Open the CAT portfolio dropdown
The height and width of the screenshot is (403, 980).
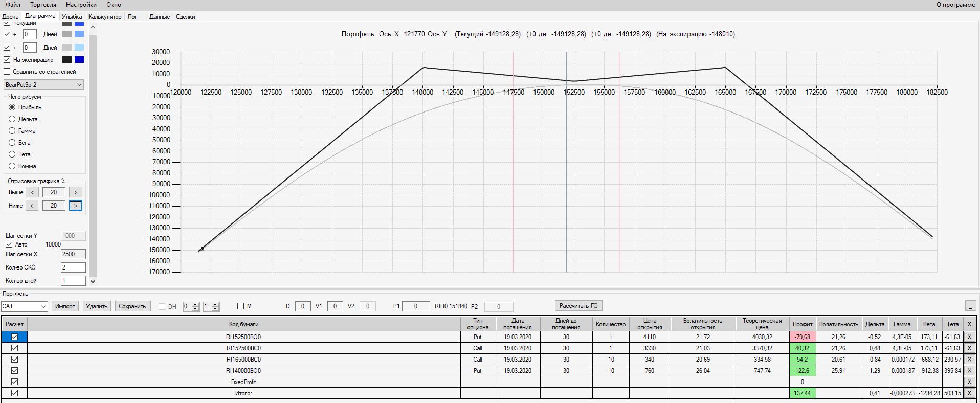[24, 306]
